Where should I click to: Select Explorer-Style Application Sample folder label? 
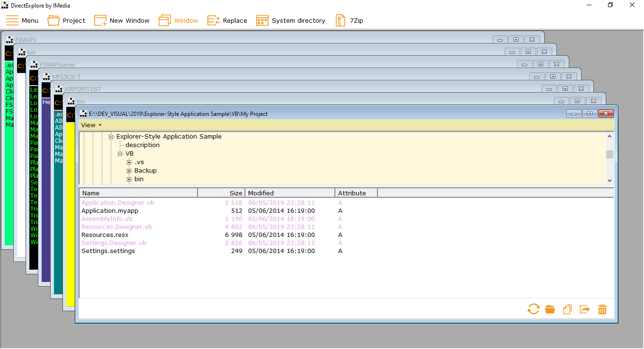tap(169, 137)
